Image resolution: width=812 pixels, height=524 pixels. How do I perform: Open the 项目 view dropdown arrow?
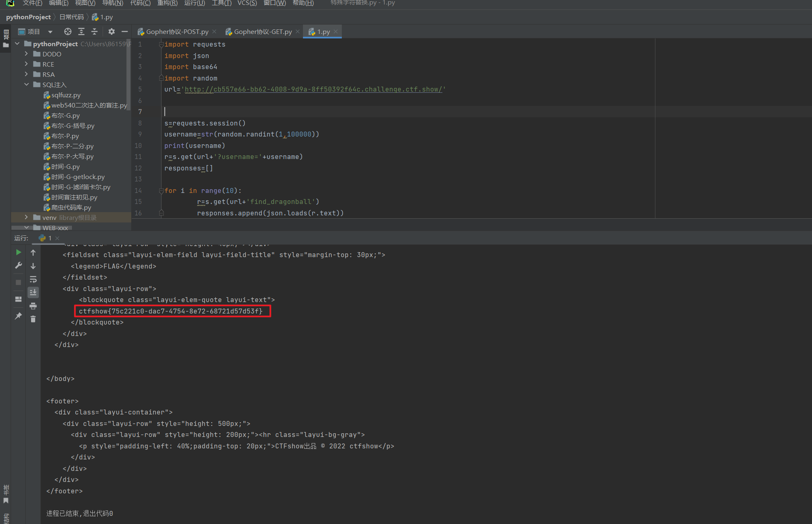pos(50,31)
